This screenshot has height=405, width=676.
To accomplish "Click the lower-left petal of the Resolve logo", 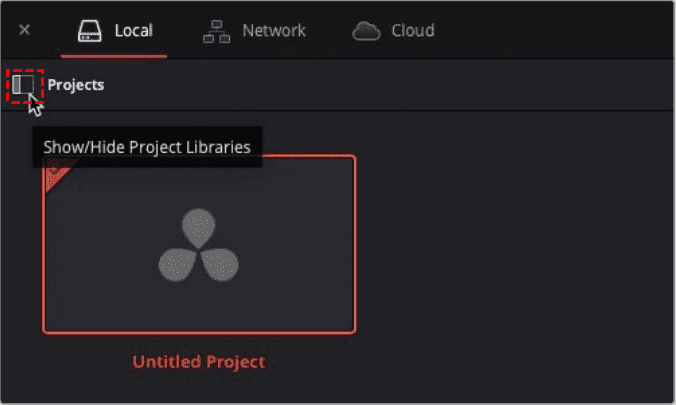I will [177, 265].
